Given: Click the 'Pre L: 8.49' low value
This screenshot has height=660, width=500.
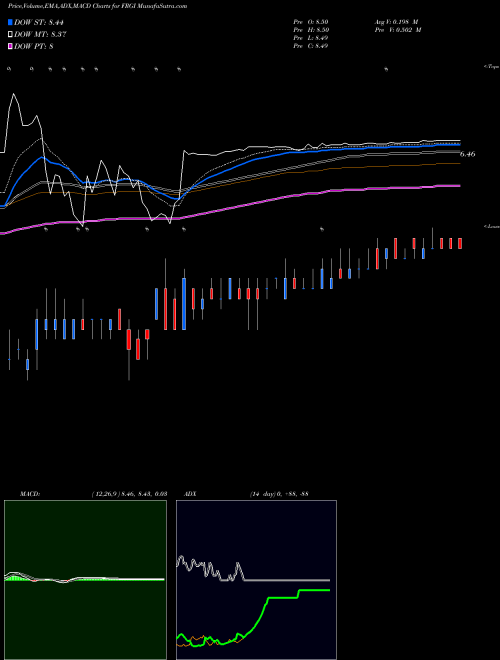Looking at the screenshot, I should click(x=311, y=38).
